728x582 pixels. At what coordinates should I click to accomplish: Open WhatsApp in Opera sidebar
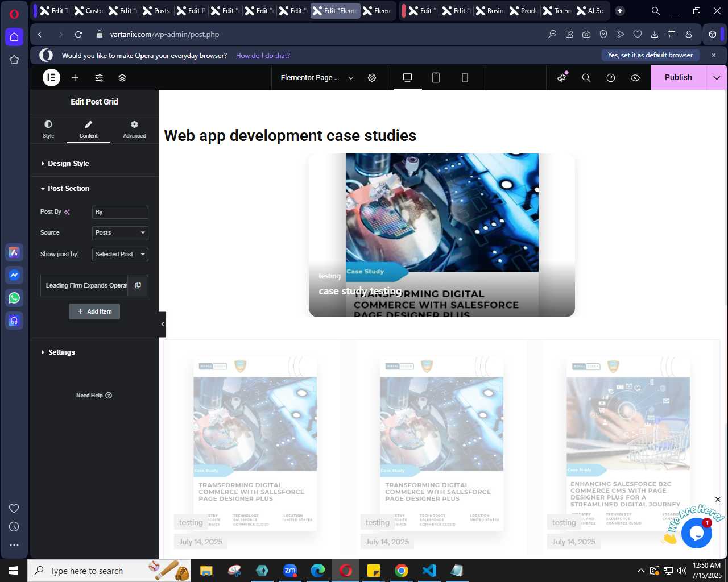[14, 298]
